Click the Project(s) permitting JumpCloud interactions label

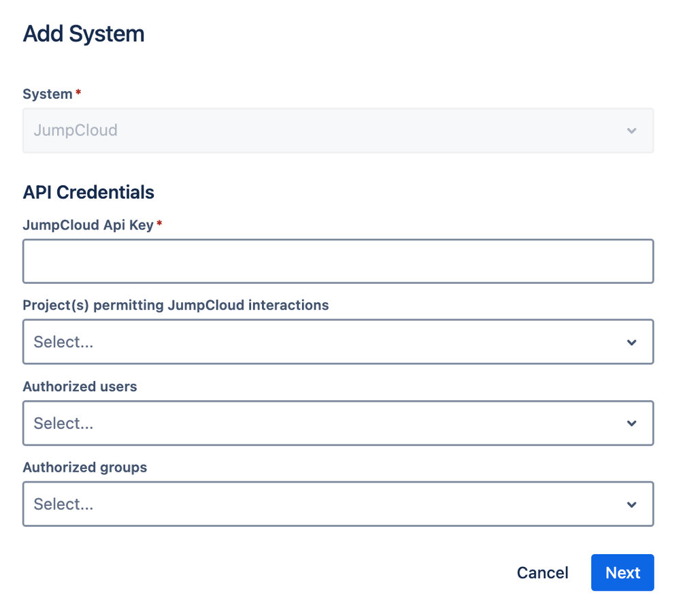tap(176, 305)
